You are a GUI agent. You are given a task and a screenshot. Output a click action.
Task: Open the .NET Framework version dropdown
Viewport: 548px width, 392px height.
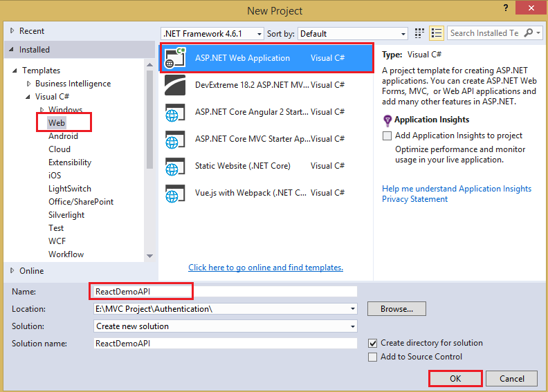coord(259,34)
